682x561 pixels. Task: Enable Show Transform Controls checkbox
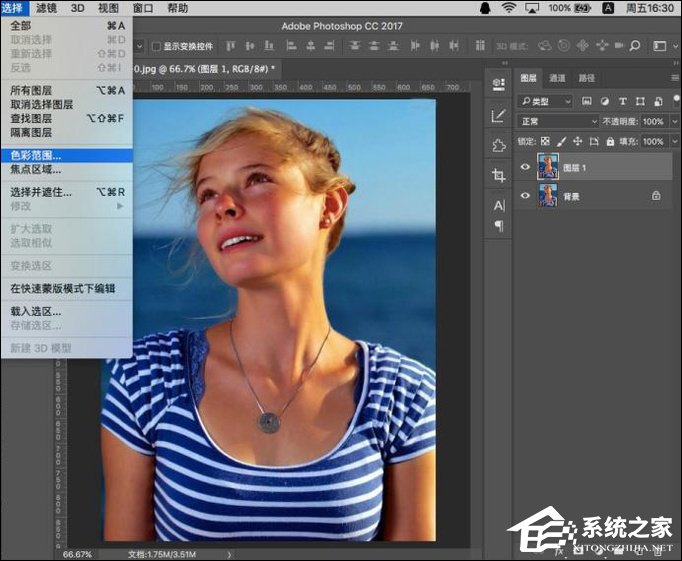(x=156, y=46)
